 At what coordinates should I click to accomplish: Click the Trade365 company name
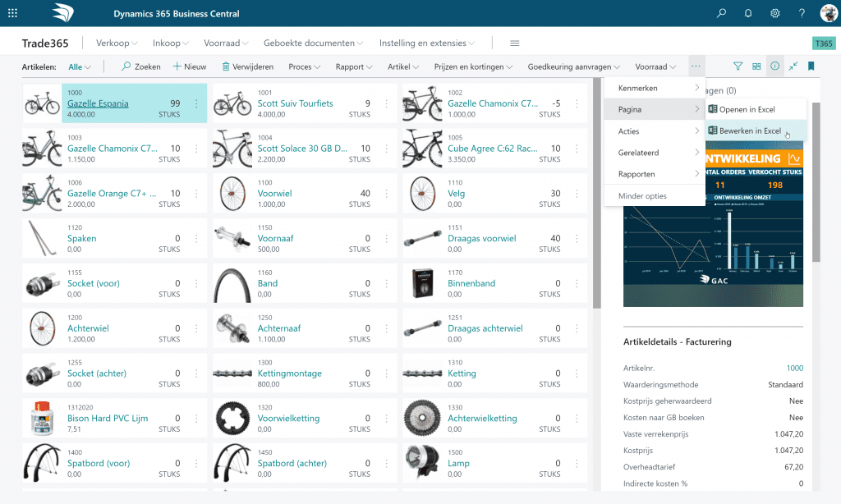(45, 44)
